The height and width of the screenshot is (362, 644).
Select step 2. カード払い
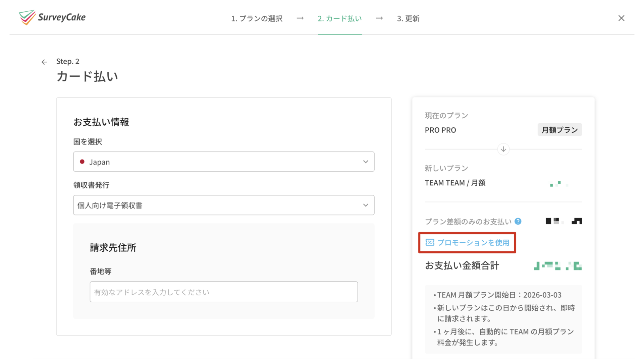click(339, 18)
